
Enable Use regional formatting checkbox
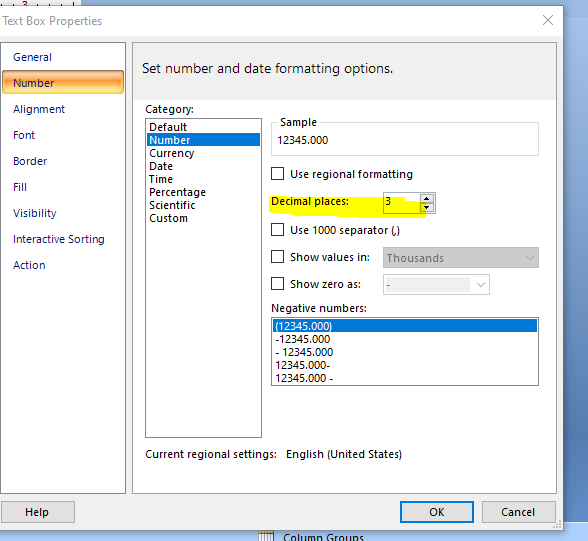coord(278,174)
